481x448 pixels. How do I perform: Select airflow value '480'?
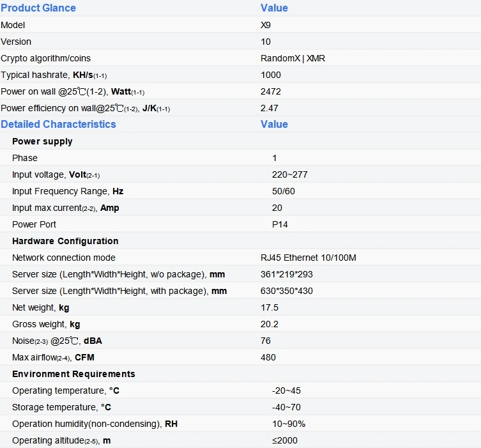pyautogui.click(x=268, y=357)
